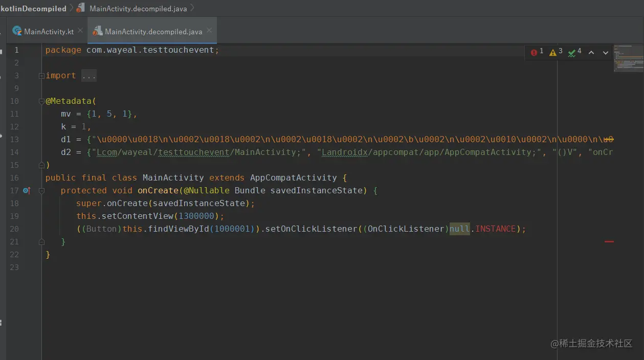Click the override gutter icon on line 17

(x=27, y=191)
